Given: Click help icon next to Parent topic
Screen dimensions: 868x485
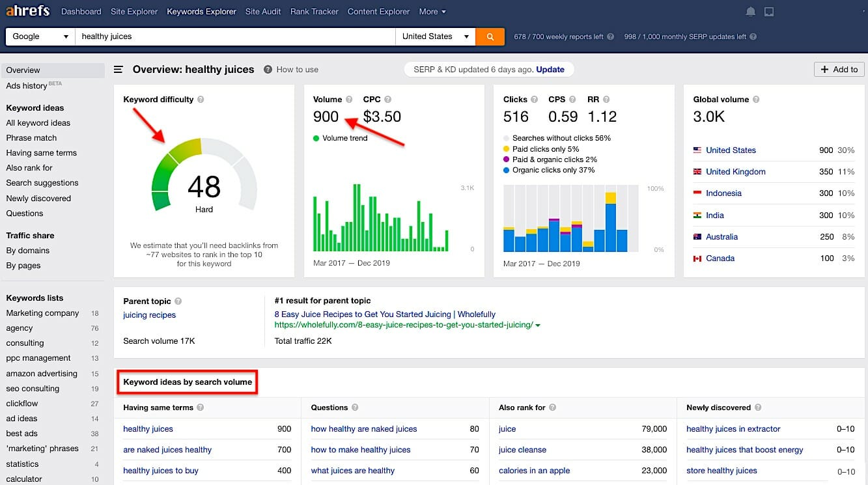Looking at the screenshot, I should coord(178,301).
